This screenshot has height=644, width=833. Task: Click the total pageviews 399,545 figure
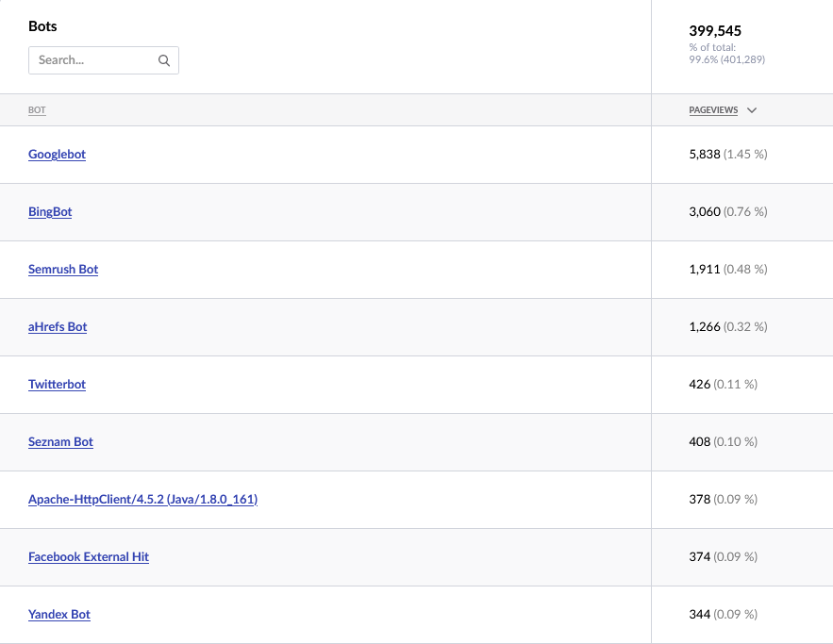pos(715,31)
